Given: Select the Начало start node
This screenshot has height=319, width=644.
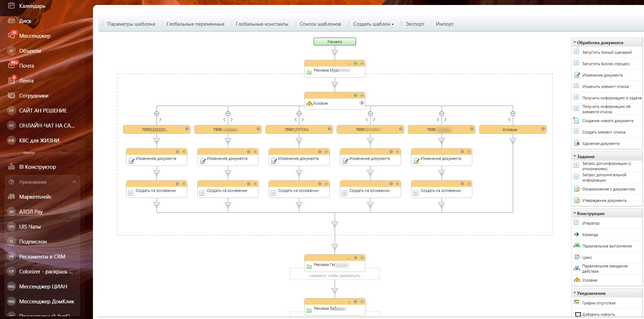Looking at the screenshot, I should [x=334, y=42].
